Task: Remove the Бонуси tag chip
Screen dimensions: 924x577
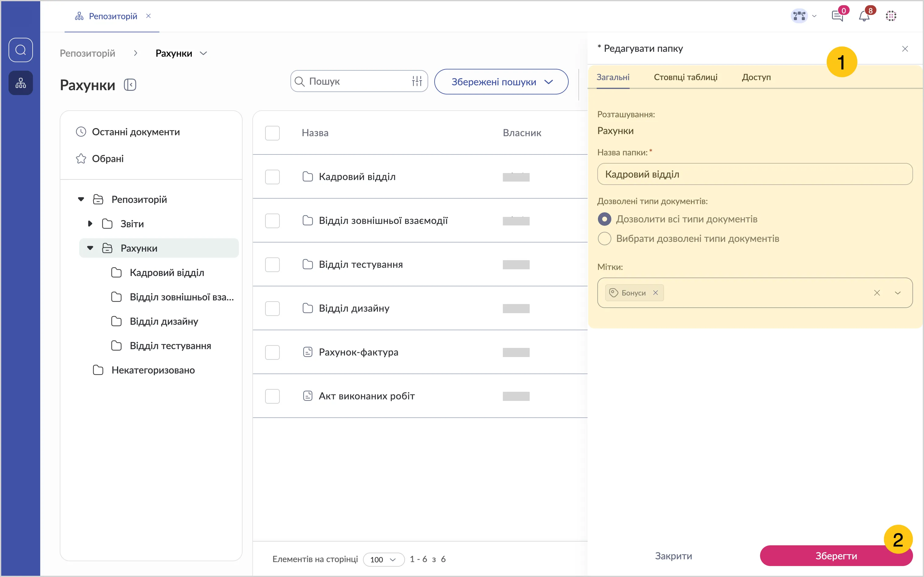Action: [655, 293]
